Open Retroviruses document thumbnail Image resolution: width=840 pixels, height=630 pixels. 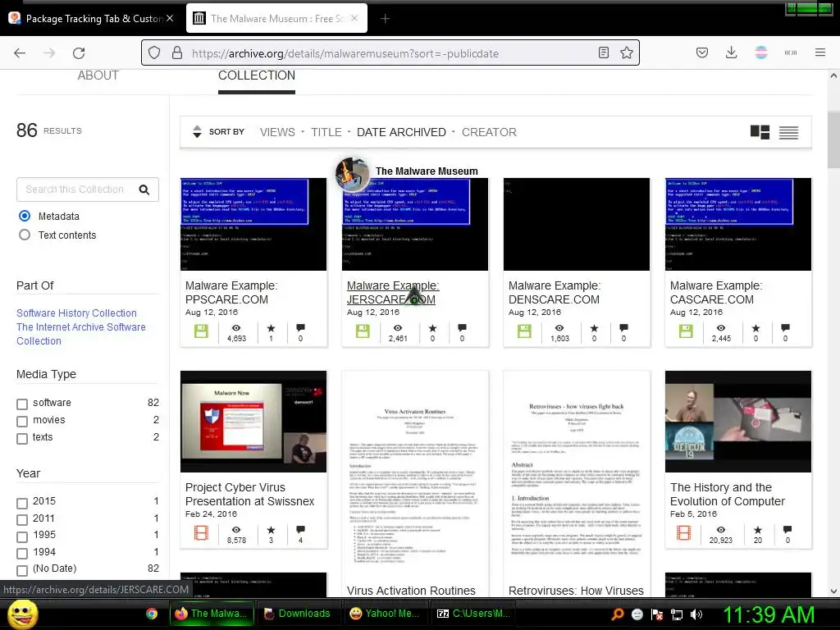click(577, 472)
